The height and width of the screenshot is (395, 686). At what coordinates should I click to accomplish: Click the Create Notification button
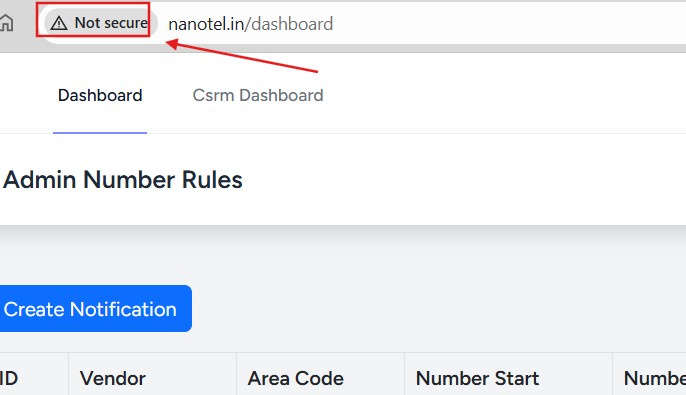coord(95,309)
